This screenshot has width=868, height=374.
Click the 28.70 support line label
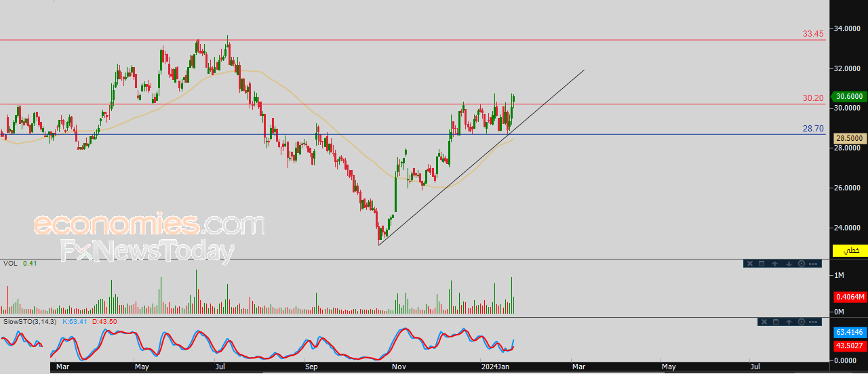[813, 128]
